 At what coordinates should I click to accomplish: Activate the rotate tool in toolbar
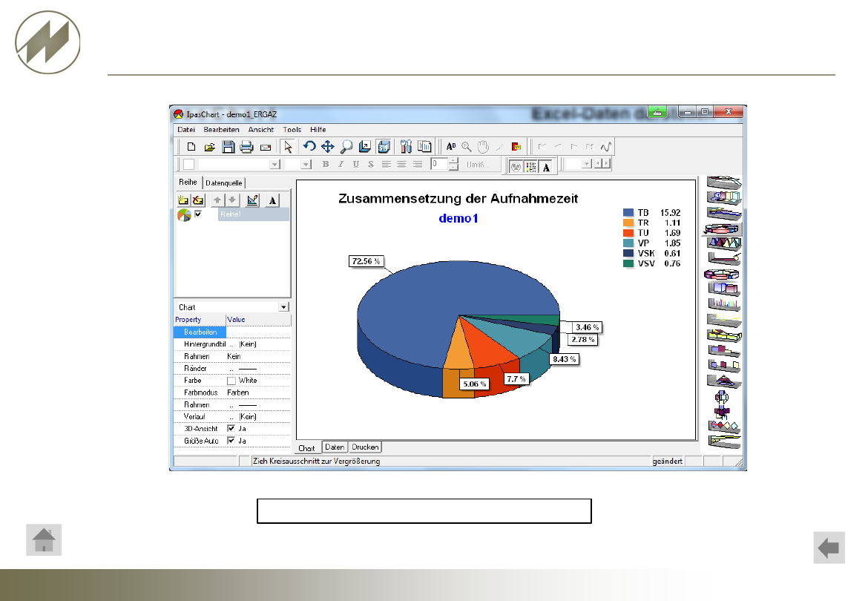pos(309,146)
